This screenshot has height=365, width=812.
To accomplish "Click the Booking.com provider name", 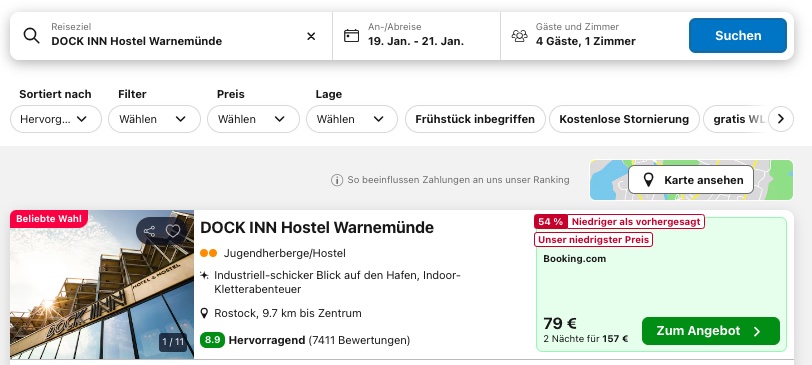I will (x=574, y=259).
